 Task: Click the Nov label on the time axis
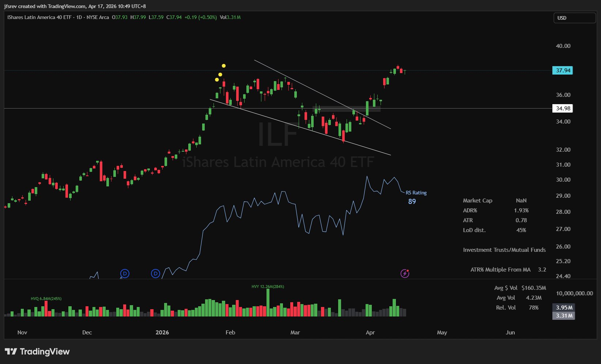tap(22, 333)
